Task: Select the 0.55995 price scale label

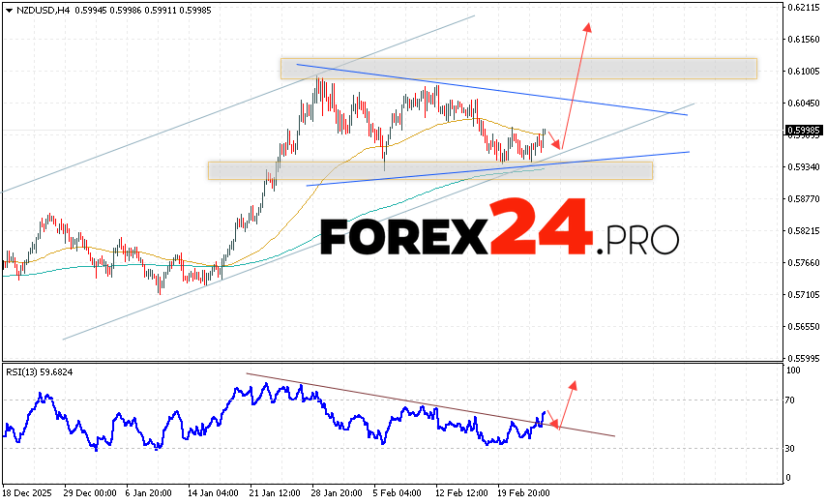Action: point(804,358)
